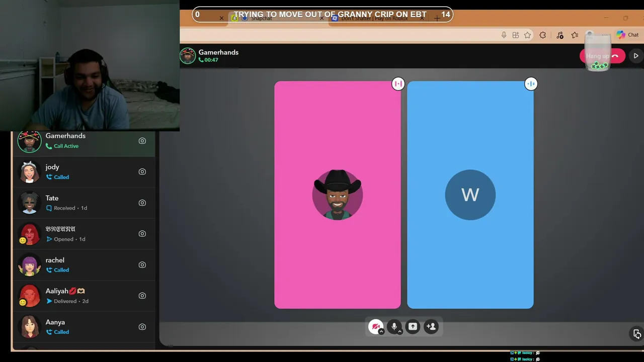The image size is (644, 362).
Task: Bookmark this page with the star icon
Action: pos(527,35)
